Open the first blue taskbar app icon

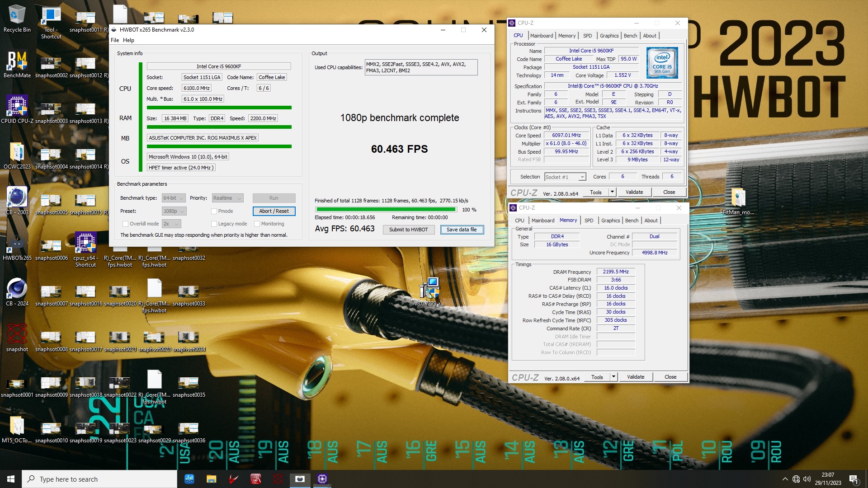(189, 479)
